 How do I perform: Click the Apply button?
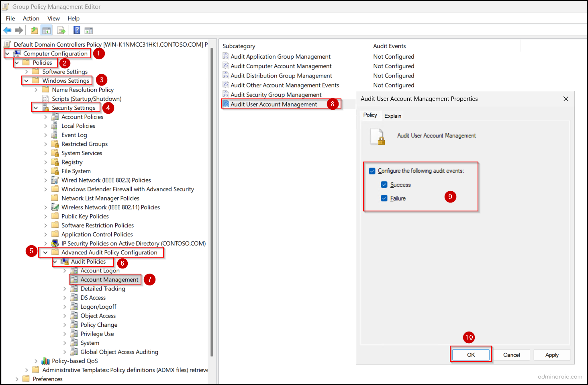[552, 355]
